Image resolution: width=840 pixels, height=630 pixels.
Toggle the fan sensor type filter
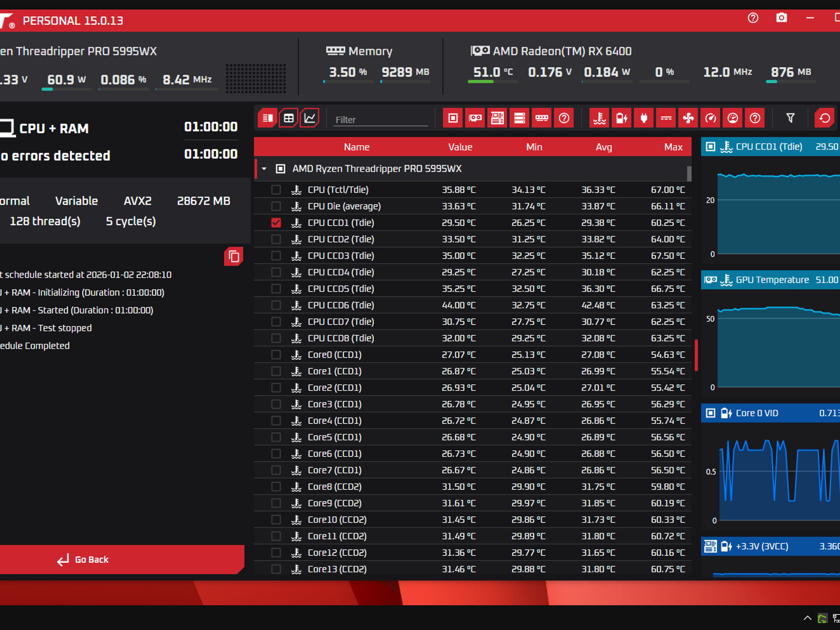[x=688, y=118]
